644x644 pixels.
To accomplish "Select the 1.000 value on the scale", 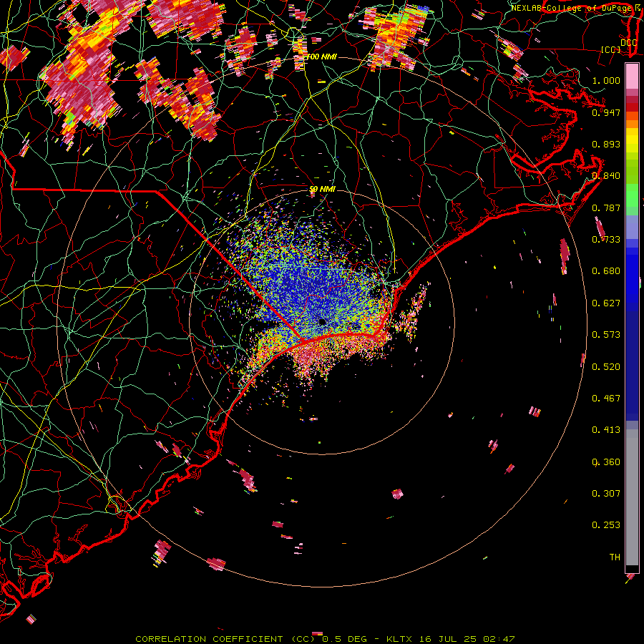I will [x=606, y=80].
